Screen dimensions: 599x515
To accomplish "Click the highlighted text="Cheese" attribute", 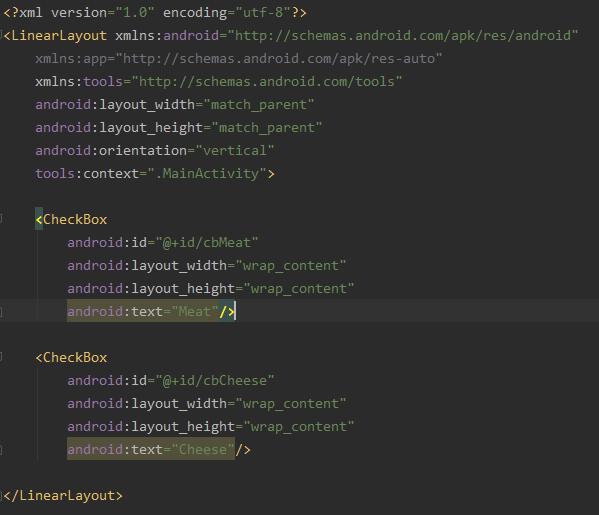I will (x=151, y=449).
